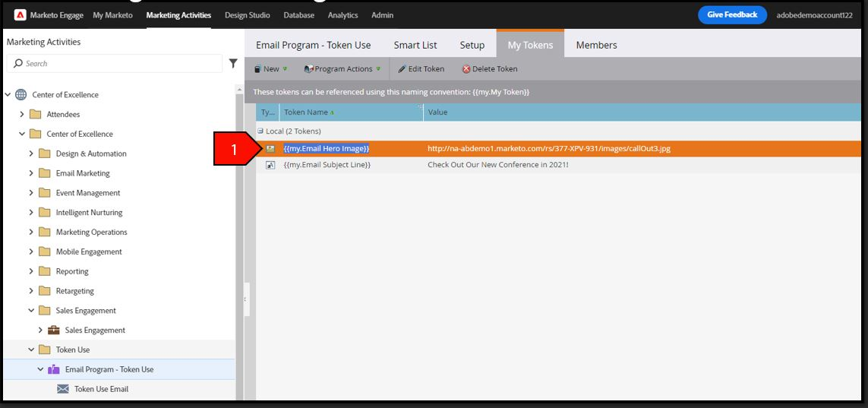The height and width of the screenshot is (408, 868).
Task: Collapse the Token Use folder
Action: click(31, 349)
